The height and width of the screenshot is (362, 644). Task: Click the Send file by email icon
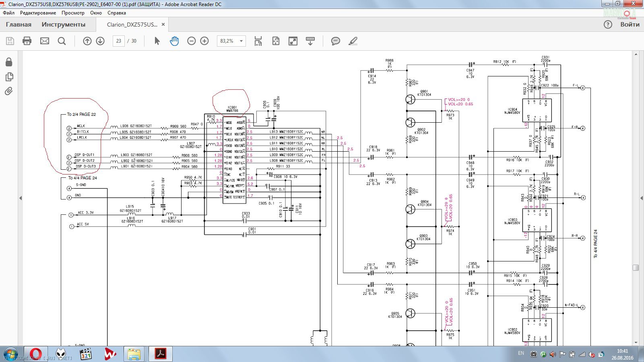coord(45,41)
